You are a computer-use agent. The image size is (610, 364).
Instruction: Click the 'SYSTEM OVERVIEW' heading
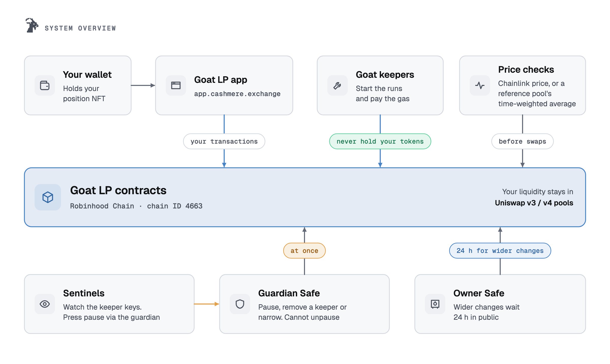80,28
